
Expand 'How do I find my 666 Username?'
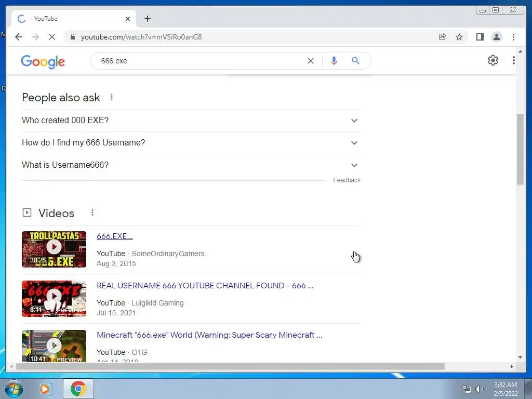[191, 143]
